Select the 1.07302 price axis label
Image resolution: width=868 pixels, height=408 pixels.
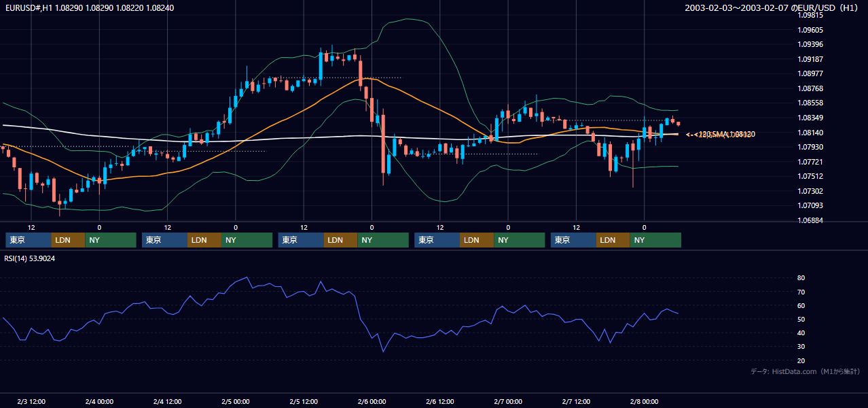(x=810, y=191)
